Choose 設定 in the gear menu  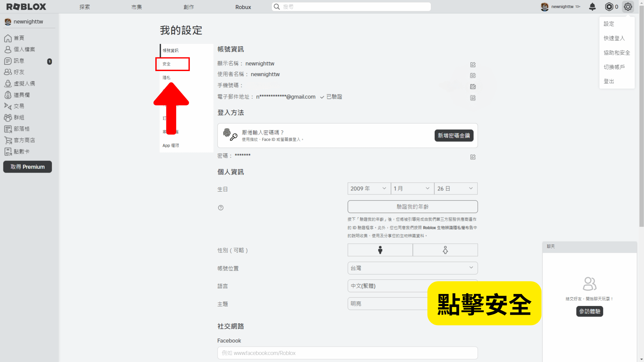tap(609, 24)
